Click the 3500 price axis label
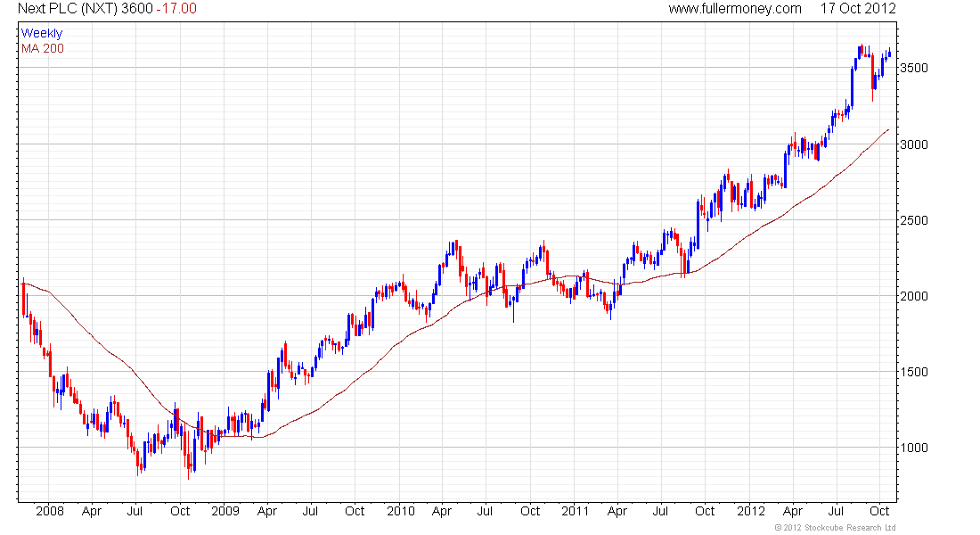Image resolution: width=980 pixels, height=535 pixels. pos(914,68)
